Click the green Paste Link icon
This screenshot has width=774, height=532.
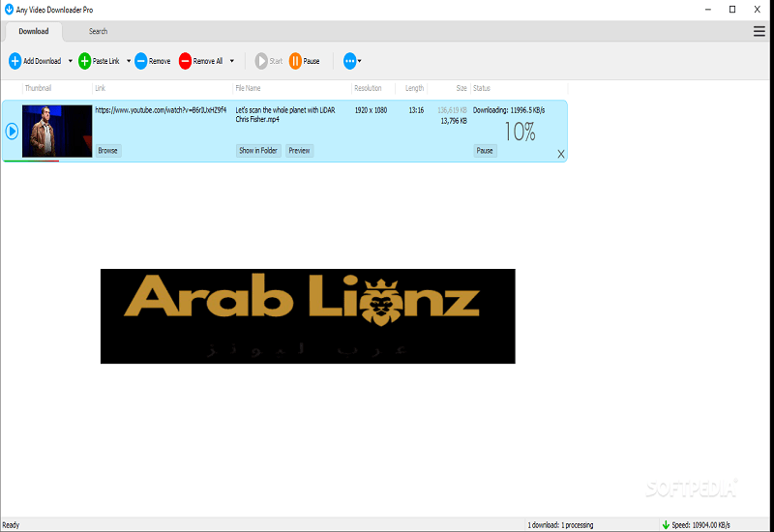click(x=85, y=61)
